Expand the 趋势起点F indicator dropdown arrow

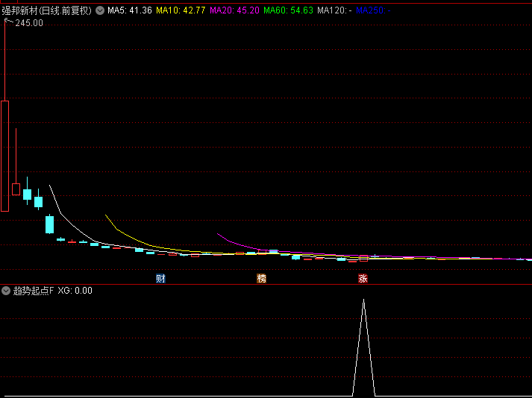click(x=7, y=291)
